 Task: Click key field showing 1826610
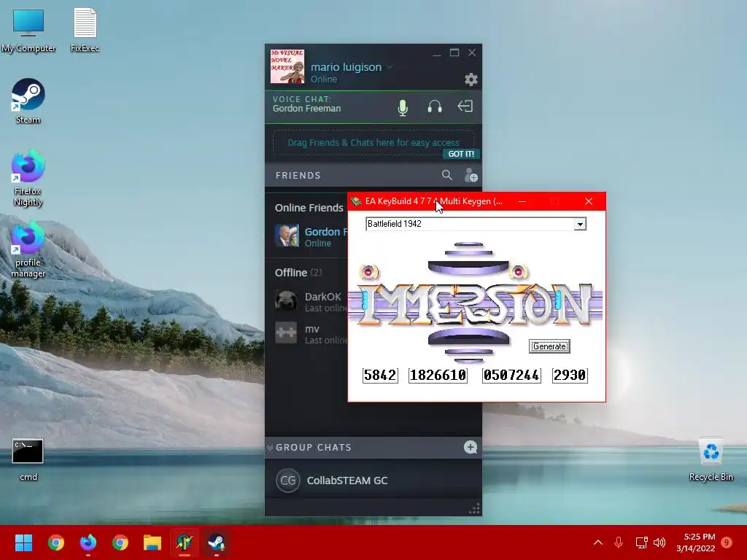438,376
